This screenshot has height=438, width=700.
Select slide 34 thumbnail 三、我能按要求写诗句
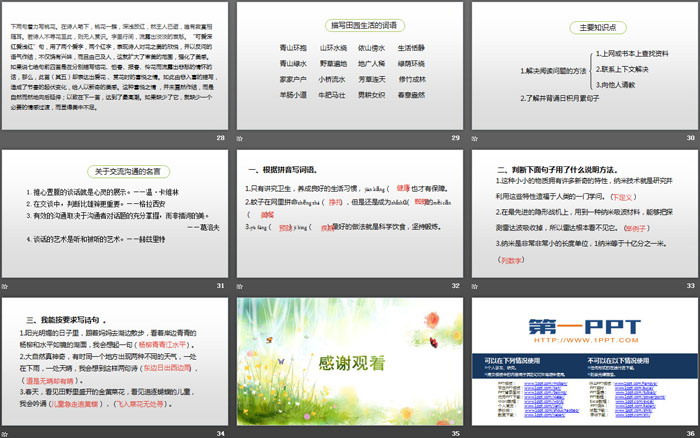coord(115,361)
